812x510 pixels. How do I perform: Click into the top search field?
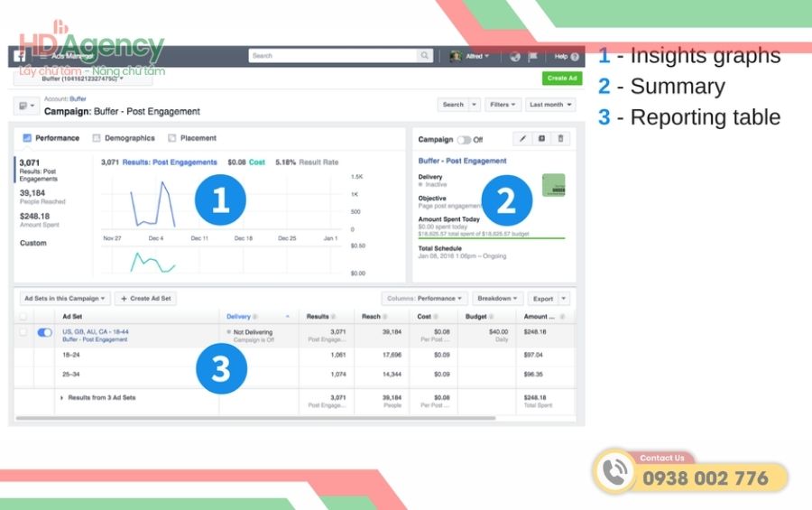(x=333, y=55)
